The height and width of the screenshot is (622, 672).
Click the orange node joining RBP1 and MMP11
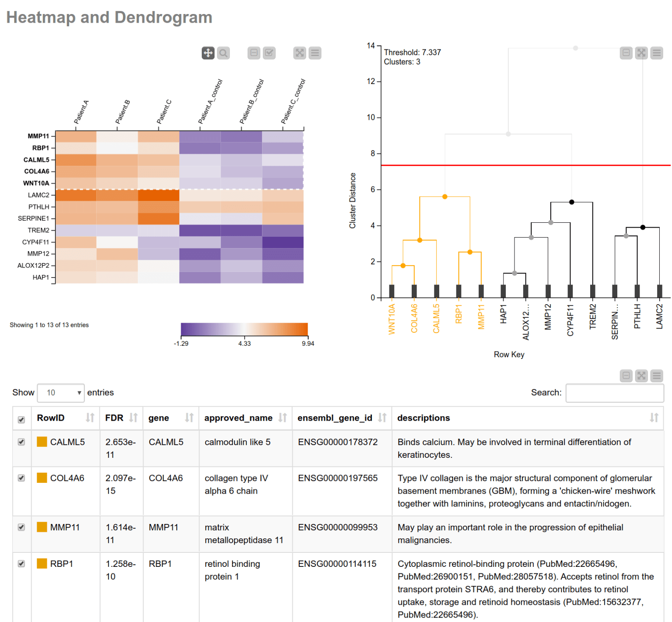click(470, 252)
